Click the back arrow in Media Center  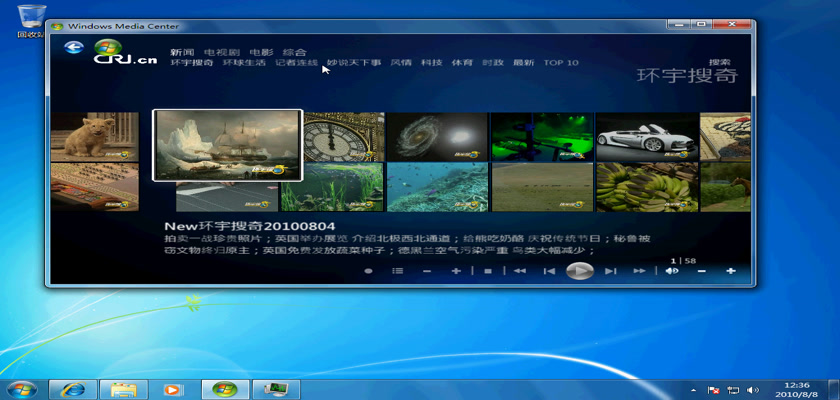click(73, 47)
